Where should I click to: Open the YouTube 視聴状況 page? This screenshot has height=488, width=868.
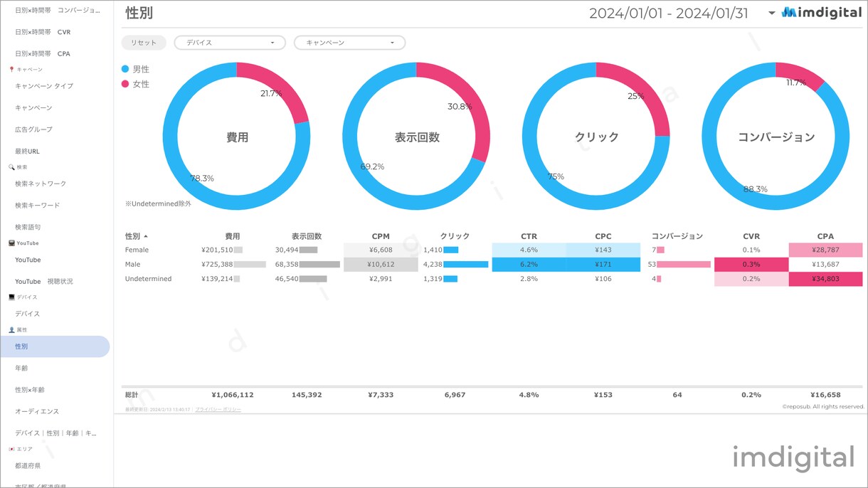coord(44,281)
